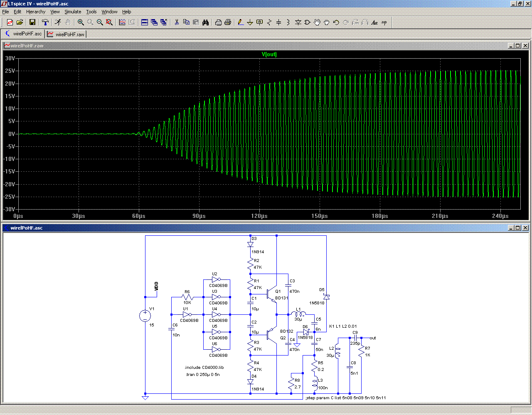Click the Zoom In magnifier icon
The width and height of the screenshot is (532, 415).
81,22
